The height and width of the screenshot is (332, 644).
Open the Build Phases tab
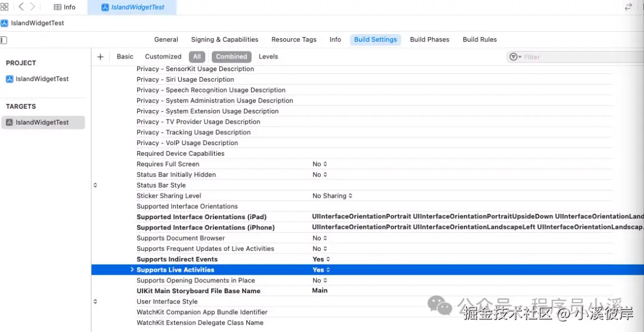pos(429,39)
